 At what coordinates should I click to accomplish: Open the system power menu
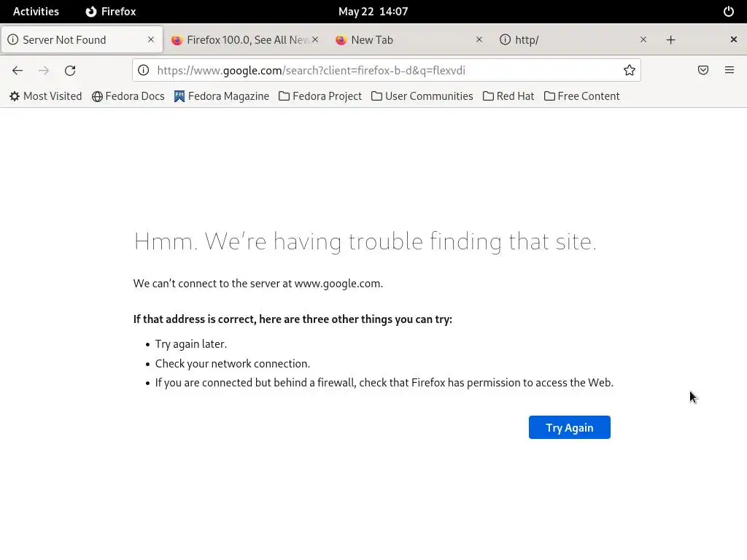coord(729,12)
